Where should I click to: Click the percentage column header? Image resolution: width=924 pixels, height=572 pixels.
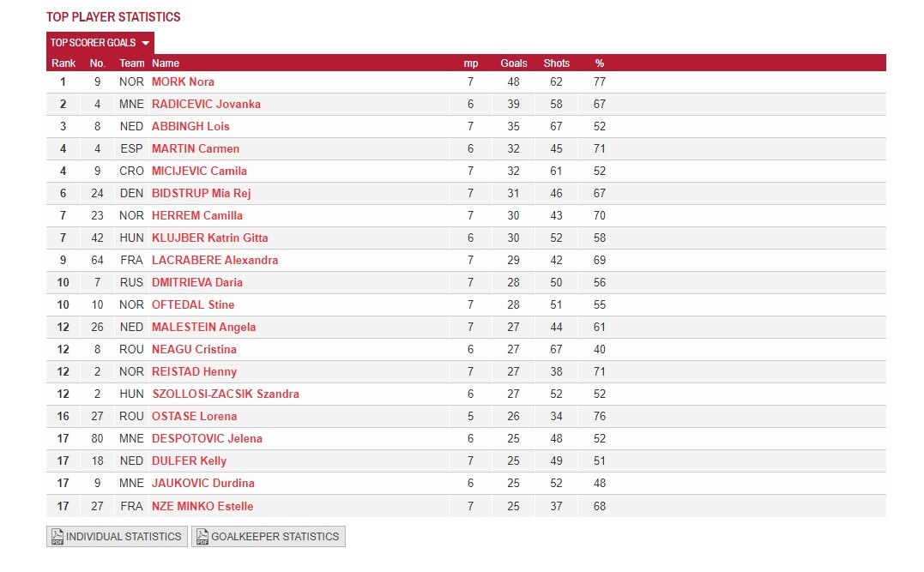coord(600,63)
